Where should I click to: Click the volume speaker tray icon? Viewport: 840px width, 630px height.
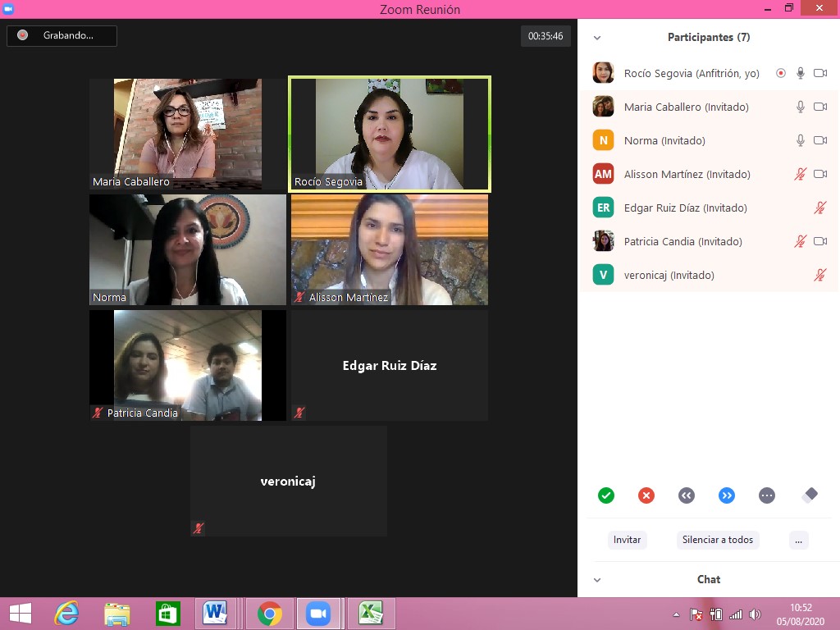tap(756, 614)
